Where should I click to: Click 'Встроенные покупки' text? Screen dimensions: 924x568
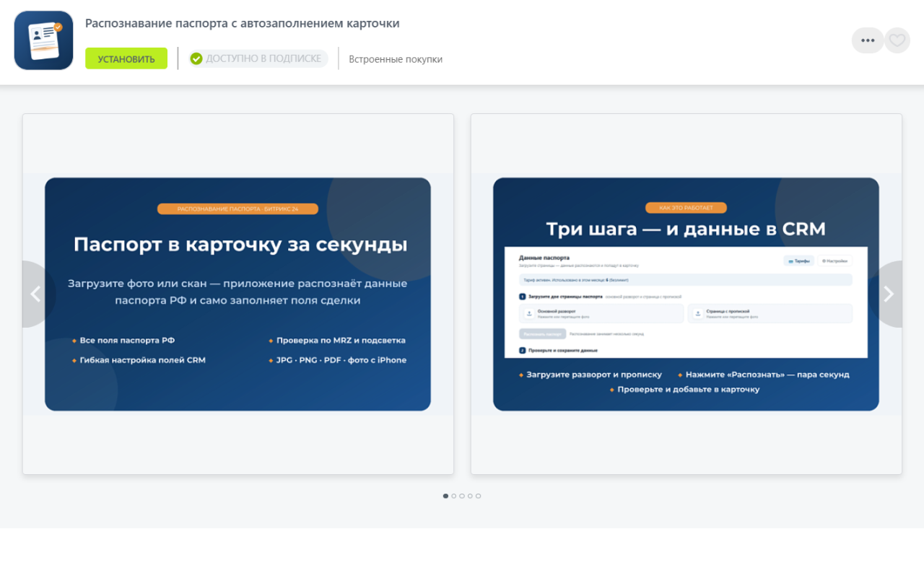tap(396, 59)
